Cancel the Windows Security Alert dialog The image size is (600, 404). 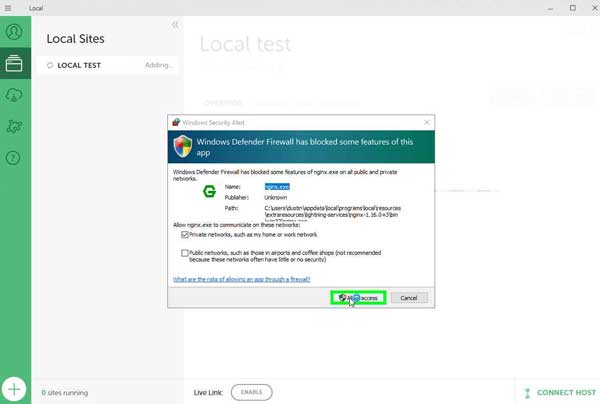(409, 298)
